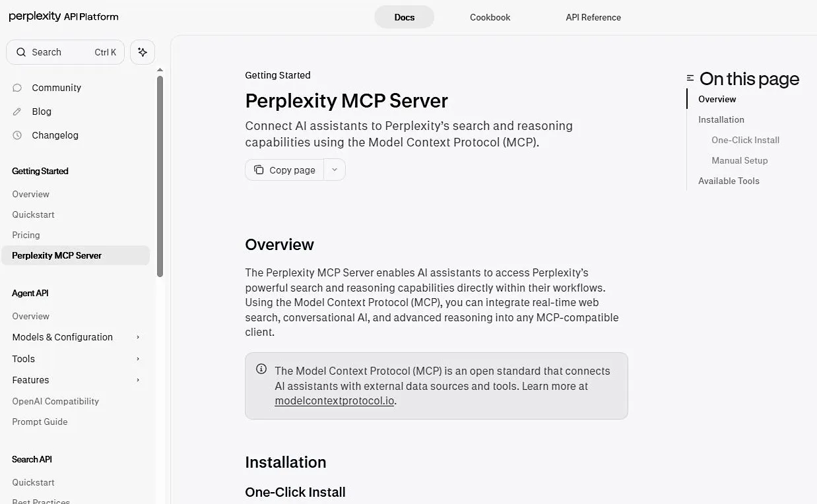This screenshot has width=817, height=504.
Task: Click the Community chat bubble icon
Action: pyautogui.click(x=17, y=88)
